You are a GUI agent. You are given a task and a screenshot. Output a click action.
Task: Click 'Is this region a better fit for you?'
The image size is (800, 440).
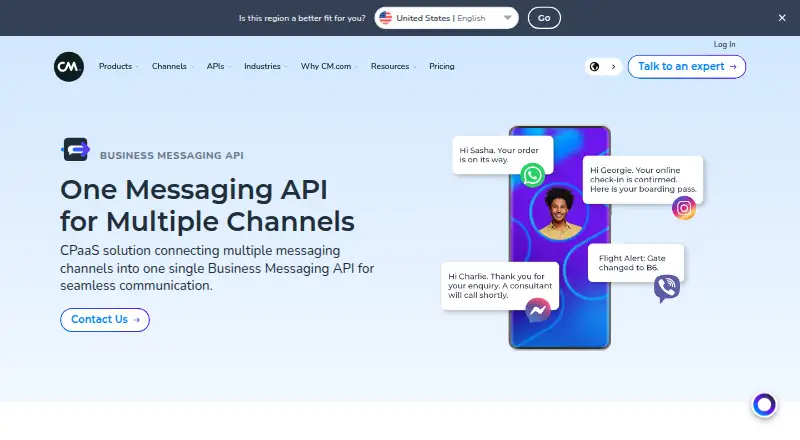click(x=302, y=18)
